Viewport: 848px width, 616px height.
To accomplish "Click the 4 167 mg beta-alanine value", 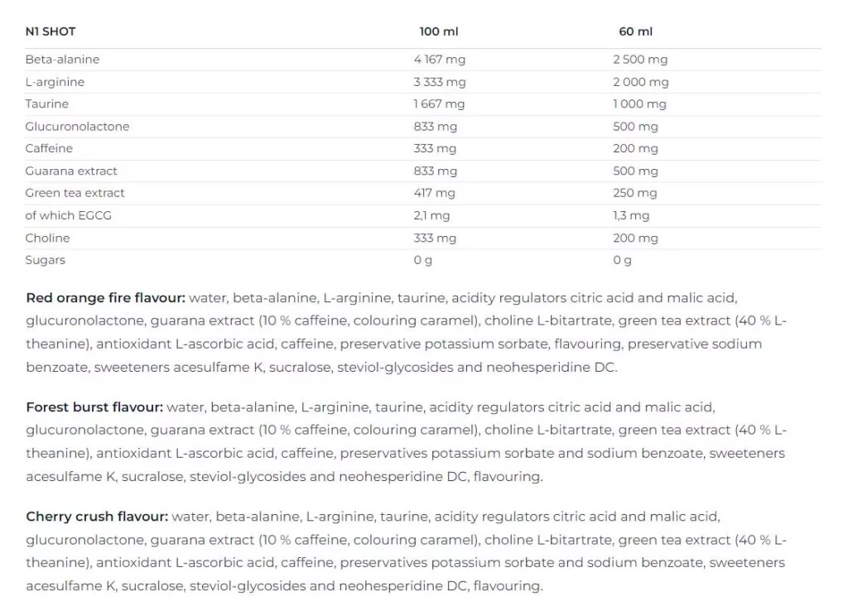I will click(x=439, y=60).
